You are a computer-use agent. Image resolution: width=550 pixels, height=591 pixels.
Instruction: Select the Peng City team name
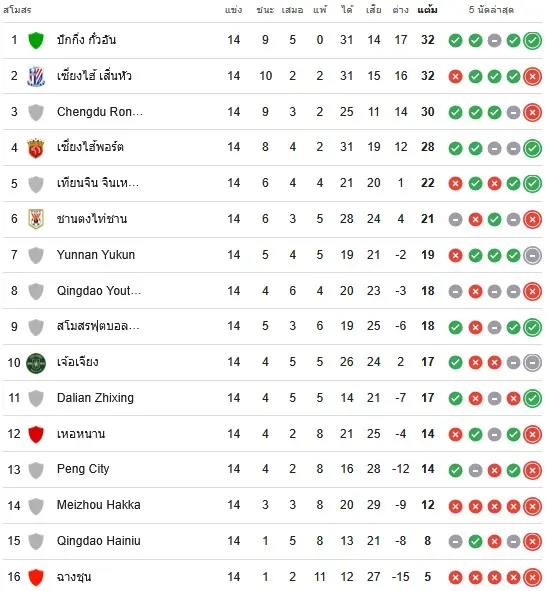83,469
